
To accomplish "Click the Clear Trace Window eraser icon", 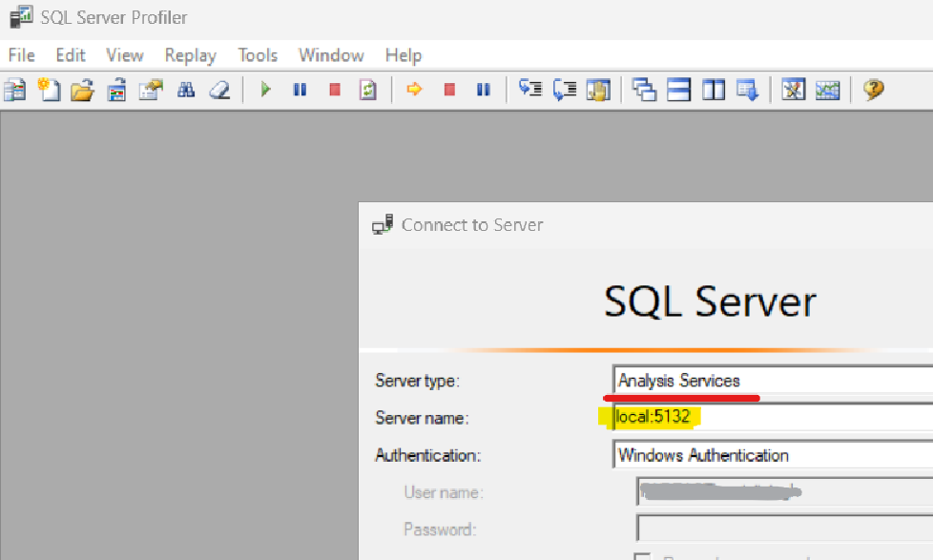I will (219, 90).
